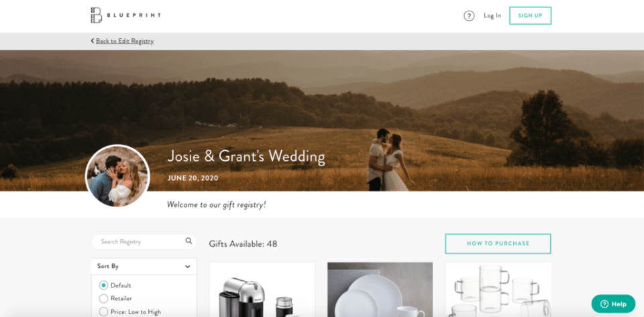Click the wedding cover banner photo

322,121
